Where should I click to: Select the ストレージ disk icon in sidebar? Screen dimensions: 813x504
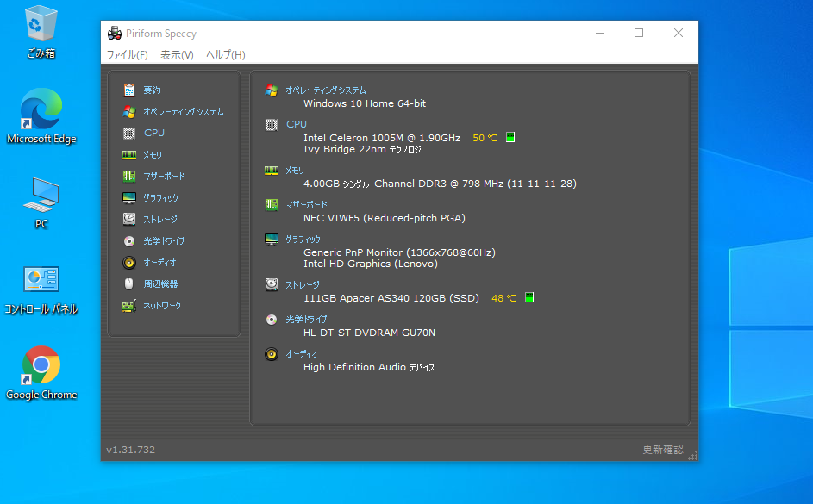pos(129,219)
